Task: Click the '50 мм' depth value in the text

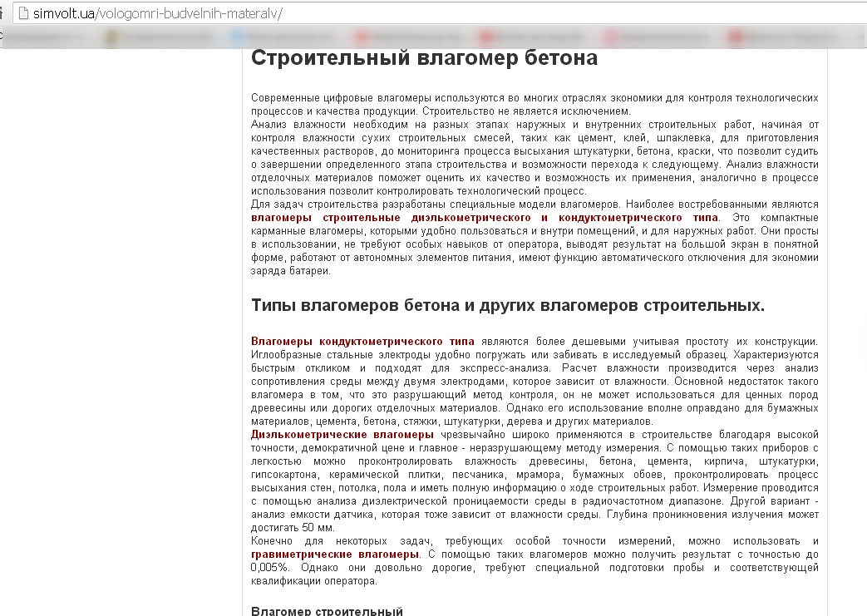Action: pos(318,528)
